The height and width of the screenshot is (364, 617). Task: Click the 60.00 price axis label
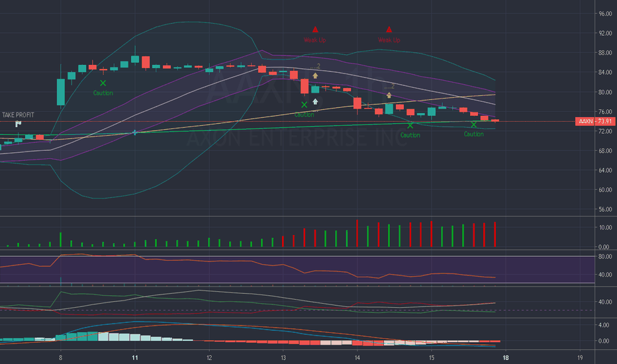pos(605,190)
